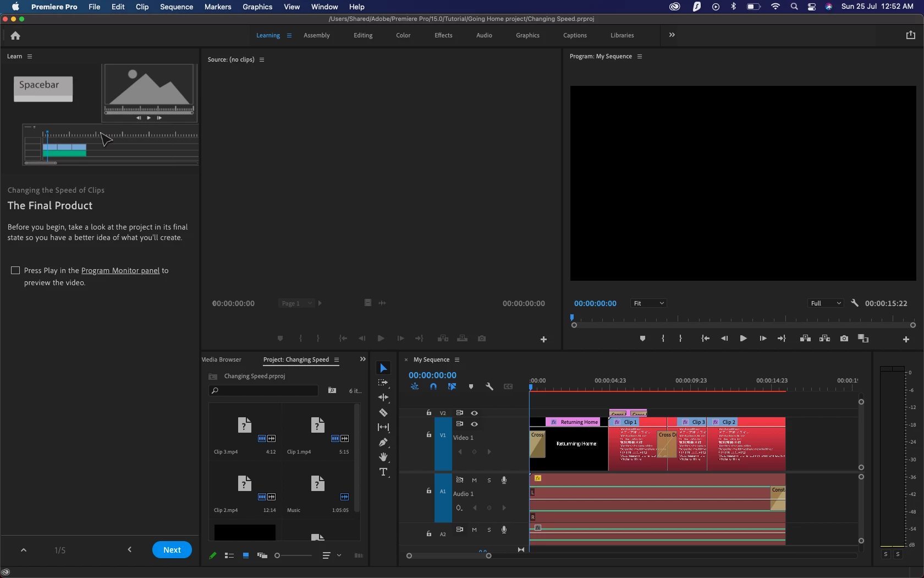Switch to the Editing workspace tab
Image resolution: width=924 pixels, height=578 pixels.
pos(362,35)
